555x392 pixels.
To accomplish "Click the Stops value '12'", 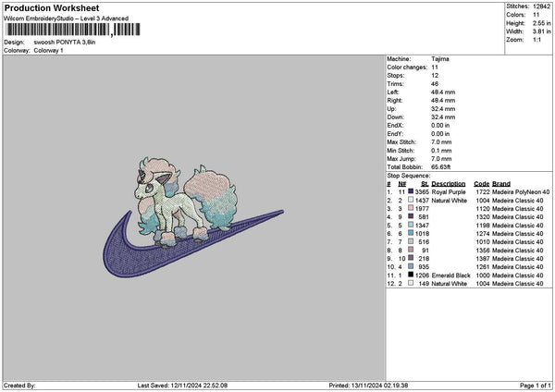I will 435,76.
